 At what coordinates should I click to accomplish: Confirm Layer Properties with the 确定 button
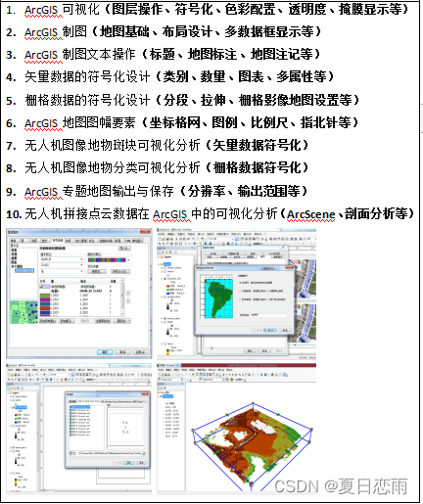(x=105, y=352)
